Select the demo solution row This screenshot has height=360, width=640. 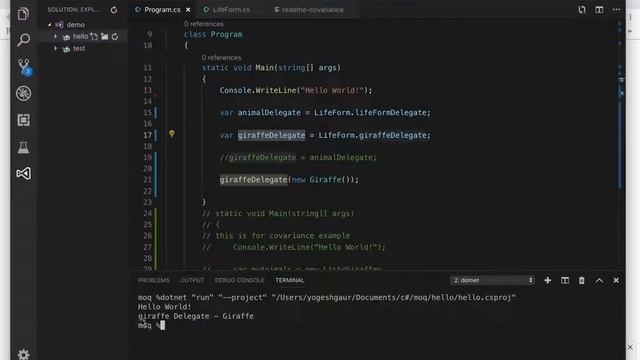point(83,25)
